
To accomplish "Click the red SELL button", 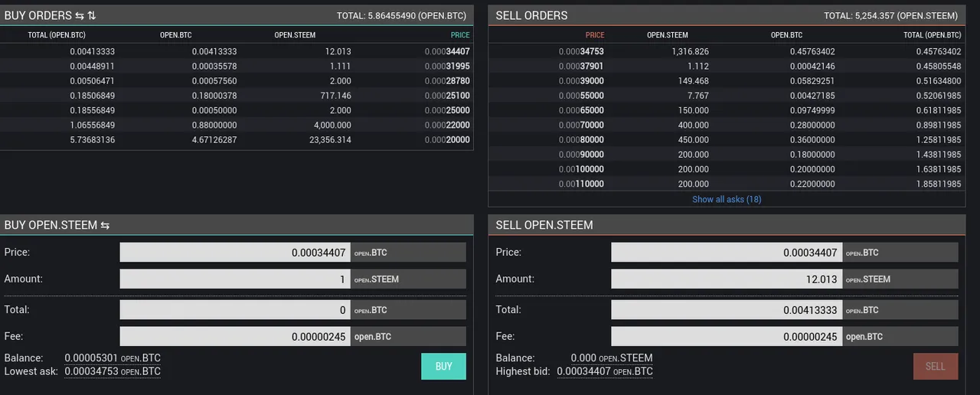I will coord(935,366).
